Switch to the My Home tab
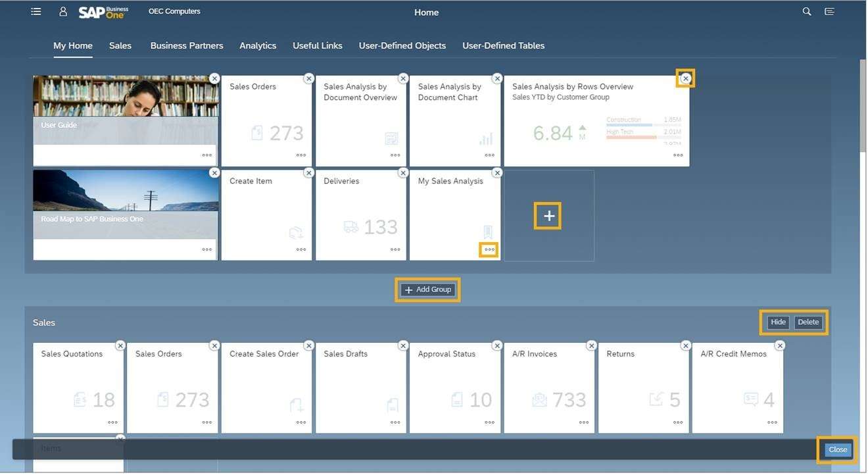 point(73,46)
